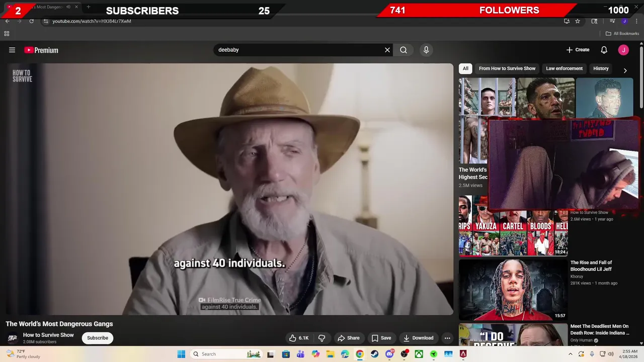Go to YouTube Premium home logo
This screenshot has width=644, height=362.
[41, 50]
